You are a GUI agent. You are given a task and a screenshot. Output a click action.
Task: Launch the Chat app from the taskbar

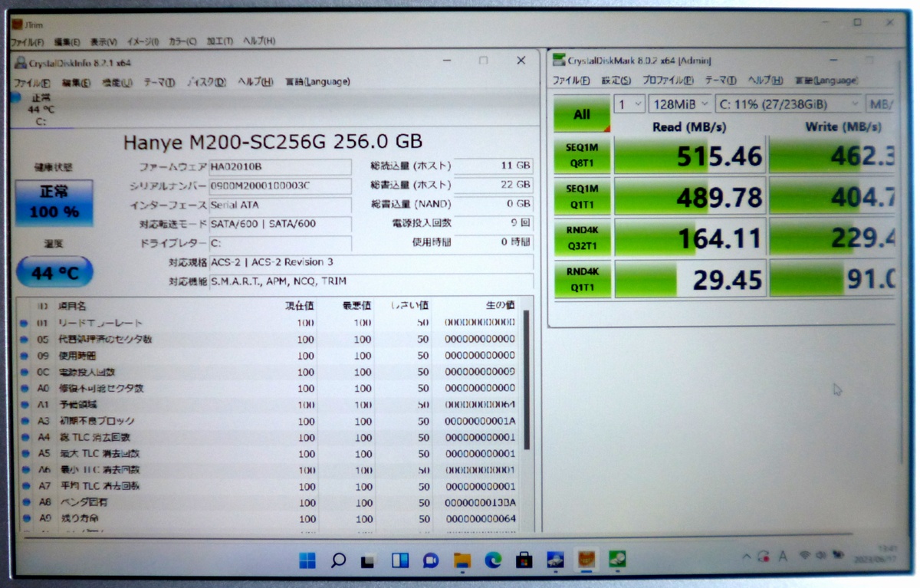[x=431, y=560]
